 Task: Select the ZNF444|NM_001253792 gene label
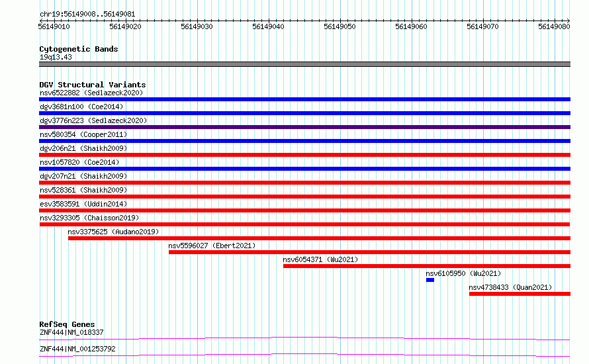click(x=77, y=349)
